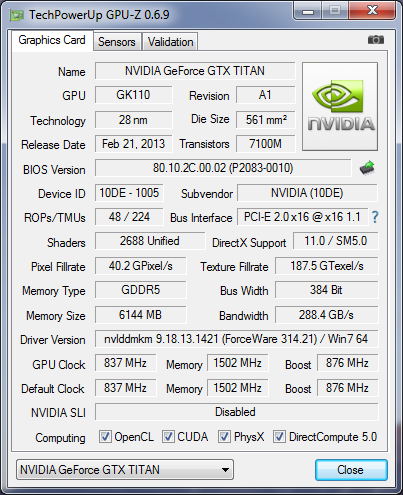Select the Graphics Card tab
The image size is (403, 495).
tap(52, 40)
